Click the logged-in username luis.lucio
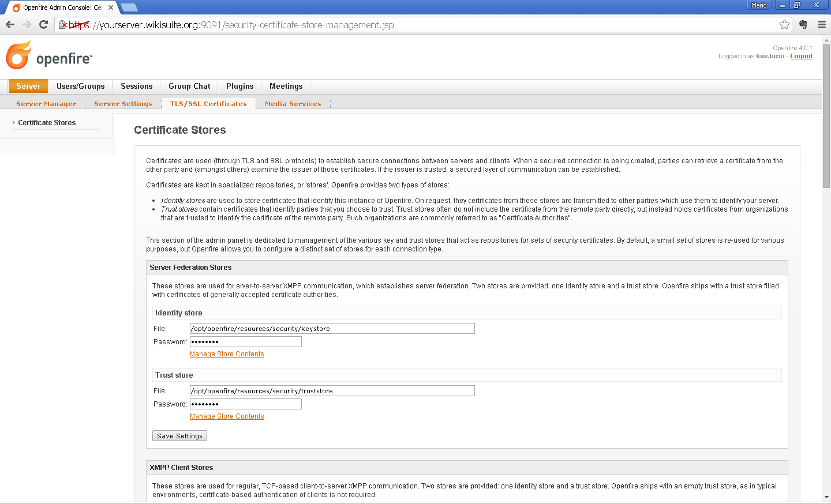The image size is (831, 504). pos(770,56)
